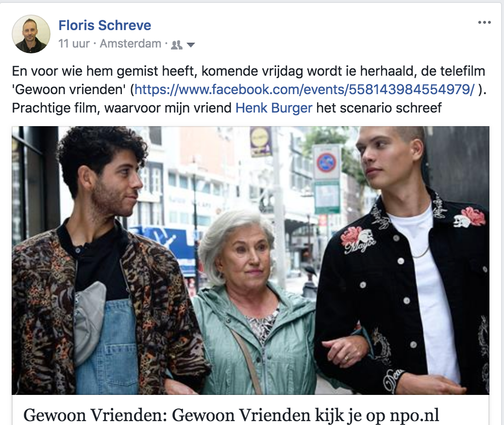Image resolution: width=504 pixels, height=425 pixels.
Task: Click the no-parking street sign in the photo
Action: coord(327,163)
